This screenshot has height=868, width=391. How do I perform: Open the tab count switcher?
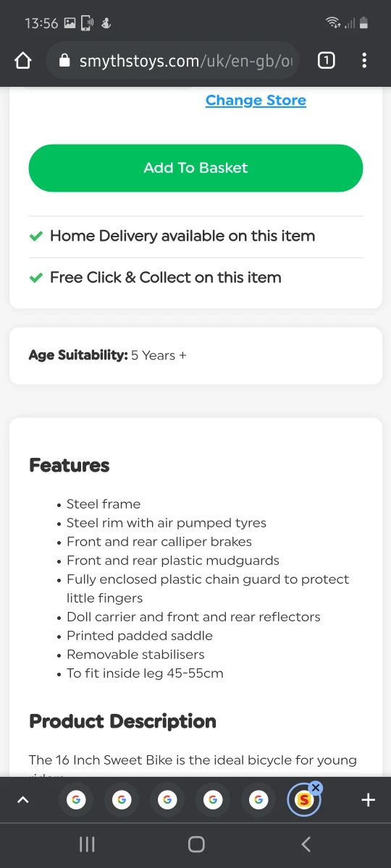[x=326, y=61]
